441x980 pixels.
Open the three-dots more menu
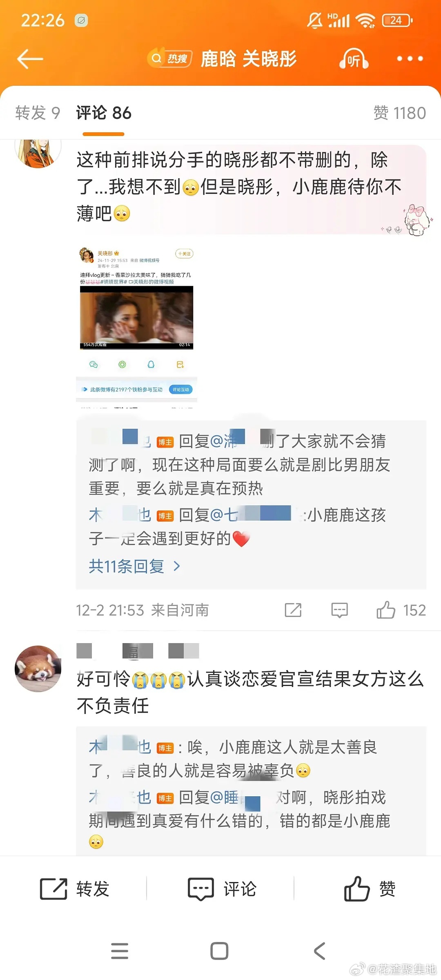pyautogui.click(x=410, y=59)
